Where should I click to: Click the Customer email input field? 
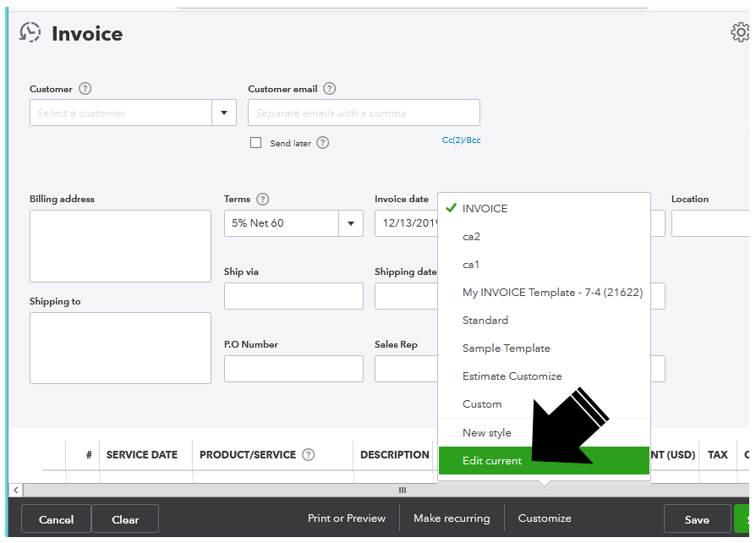point(364,112)
